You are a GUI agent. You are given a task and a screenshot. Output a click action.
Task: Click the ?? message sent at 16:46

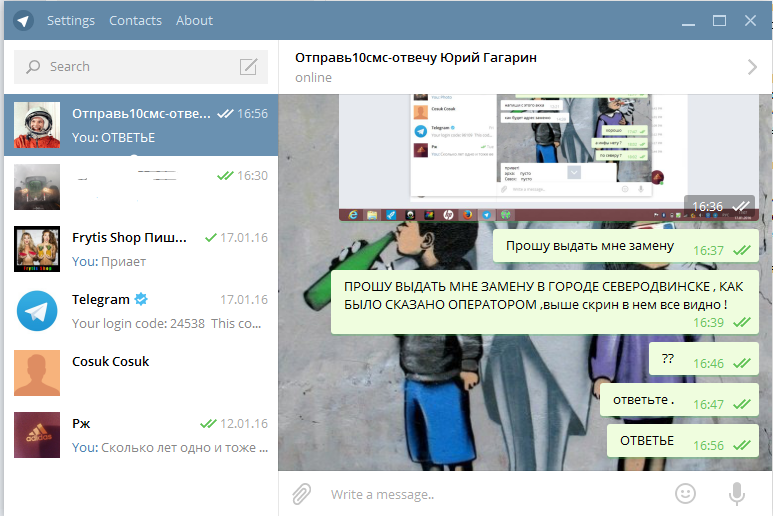[703, 359]
